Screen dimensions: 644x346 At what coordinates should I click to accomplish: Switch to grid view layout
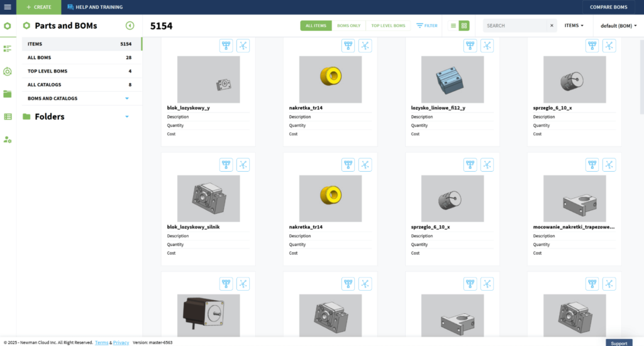[464, 25]
